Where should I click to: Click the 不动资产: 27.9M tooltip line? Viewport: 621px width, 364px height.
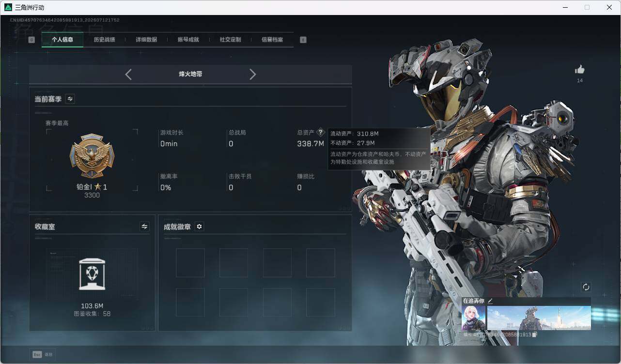click(x=353, y=143)
